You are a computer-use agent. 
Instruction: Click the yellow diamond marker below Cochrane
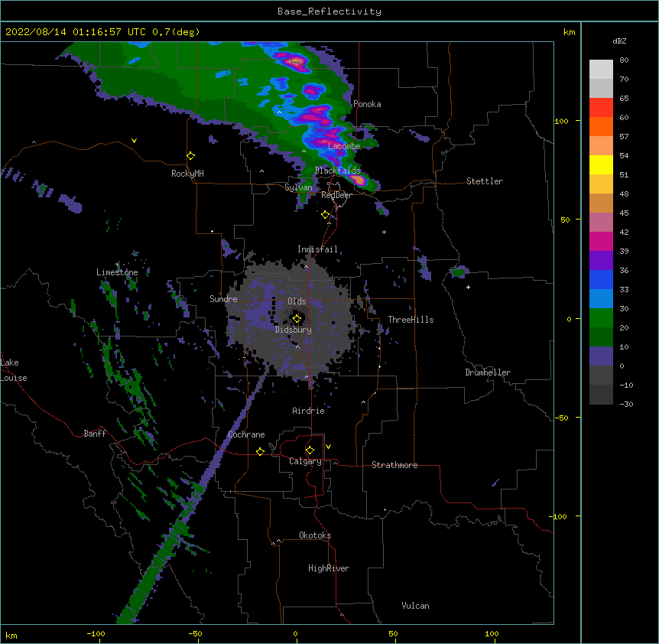(260, 451)
